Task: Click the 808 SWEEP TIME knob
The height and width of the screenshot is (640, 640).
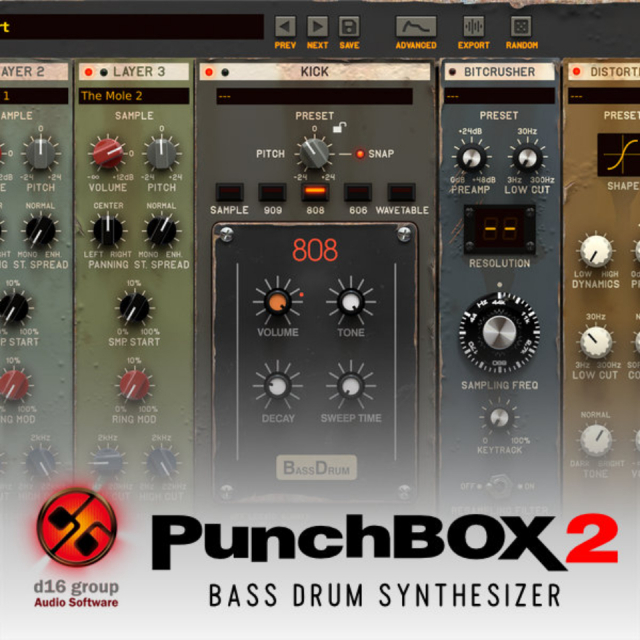Action: (x=350, y=386)
